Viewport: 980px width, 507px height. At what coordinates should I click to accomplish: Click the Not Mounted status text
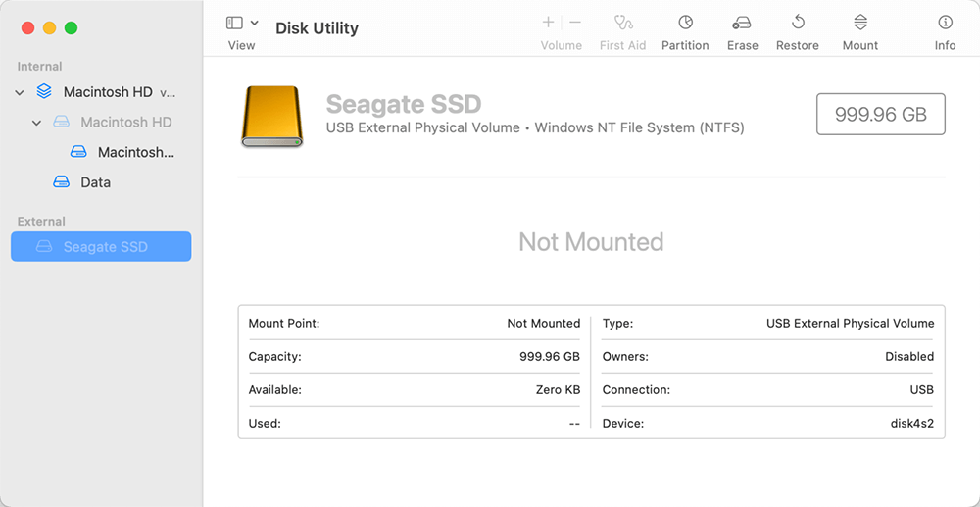[591, 242]
